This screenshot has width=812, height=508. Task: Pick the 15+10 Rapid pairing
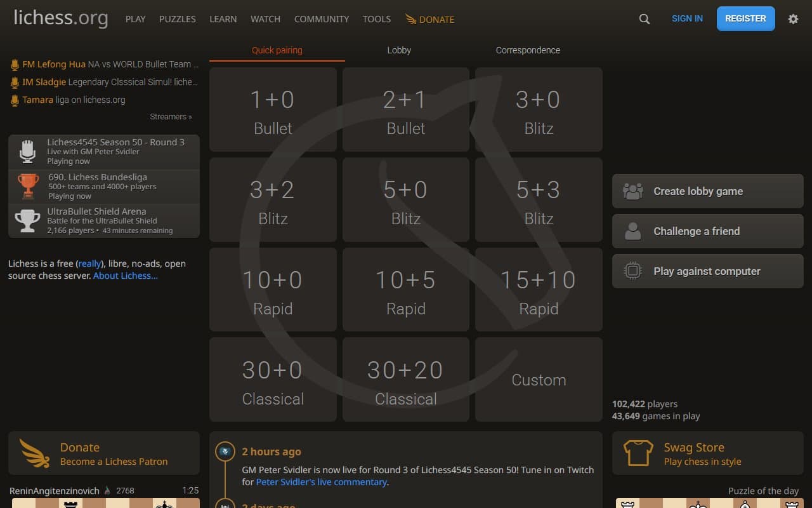(539, 290)
